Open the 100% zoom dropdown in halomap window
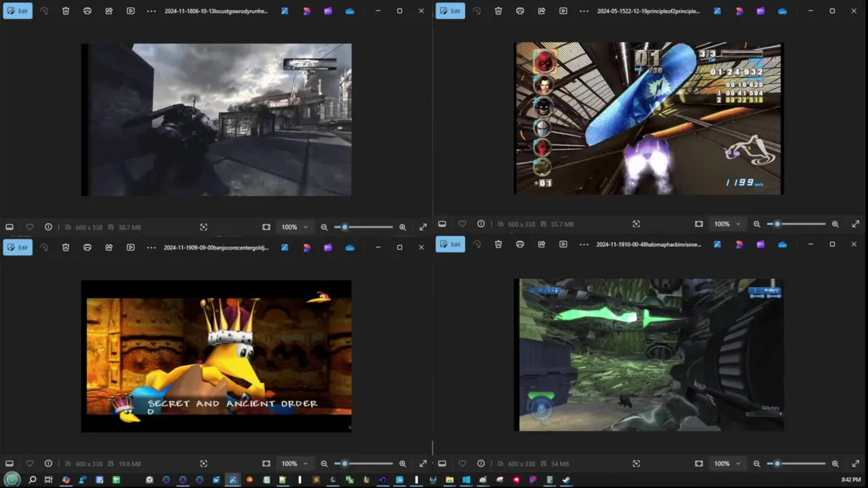 (728, 464)
